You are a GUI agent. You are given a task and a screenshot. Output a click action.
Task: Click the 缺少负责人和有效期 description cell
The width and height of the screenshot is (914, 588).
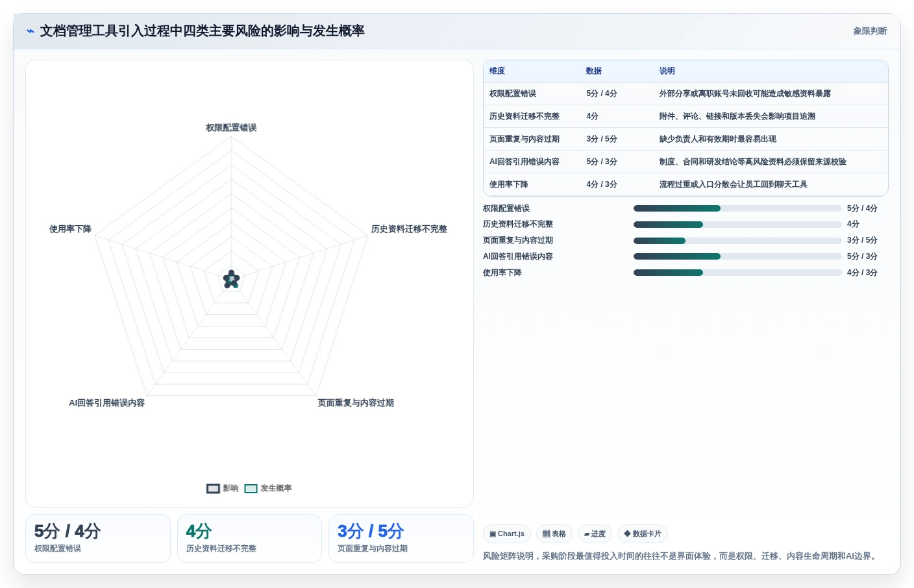point(718,139)
